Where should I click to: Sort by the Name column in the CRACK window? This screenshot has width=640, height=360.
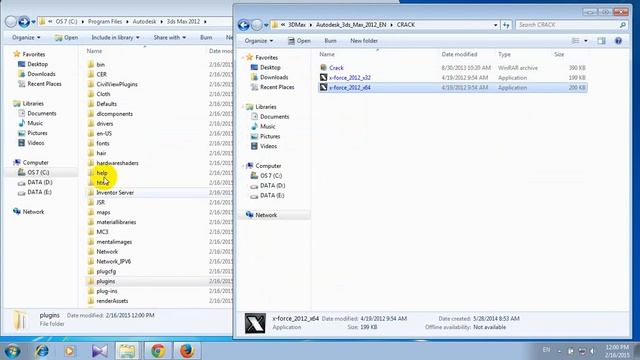(x=327, y=54)
